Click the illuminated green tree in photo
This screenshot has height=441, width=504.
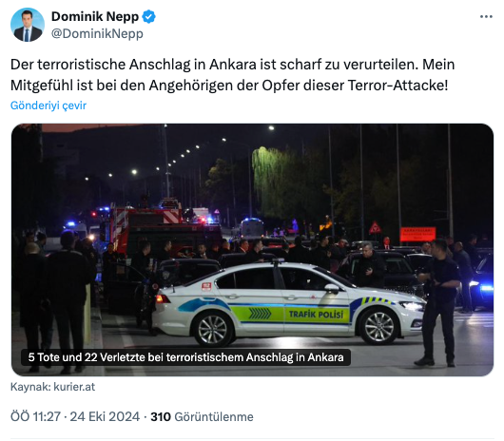pyautogui.click(x=278, y=180)
